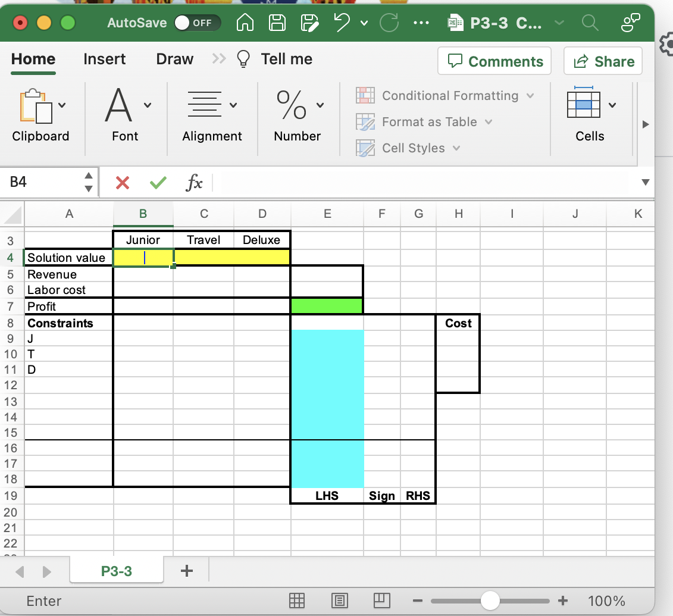
Task: Open the Format as Table dropdown
Action: pyautogui.click(x=424, y=122)
